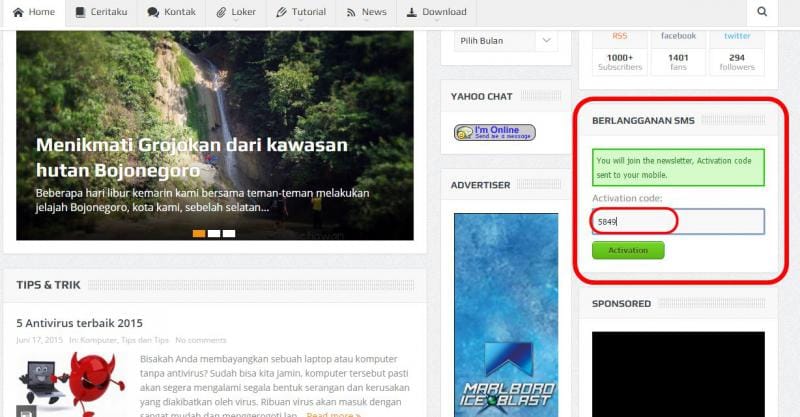Screen dimensions: 800x417
Task: Open the Tutorial menu
Action: [x=301, y=12]
